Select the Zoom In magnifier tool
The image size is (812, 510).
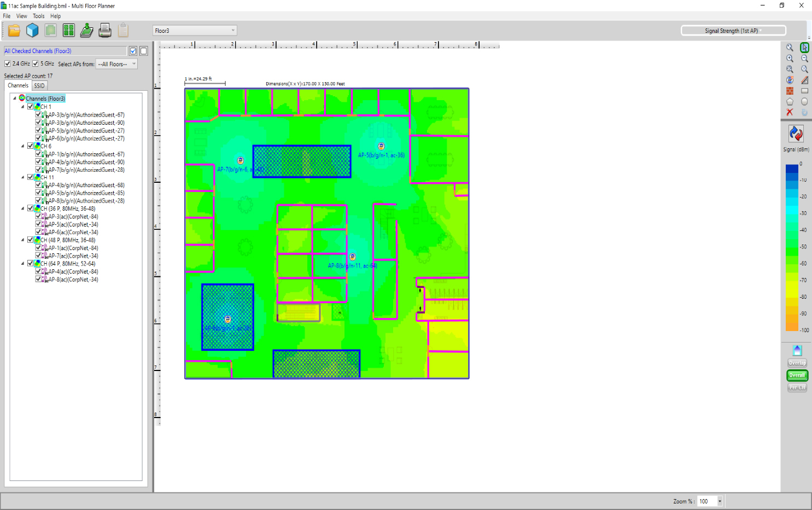click(x=790, y=58)
